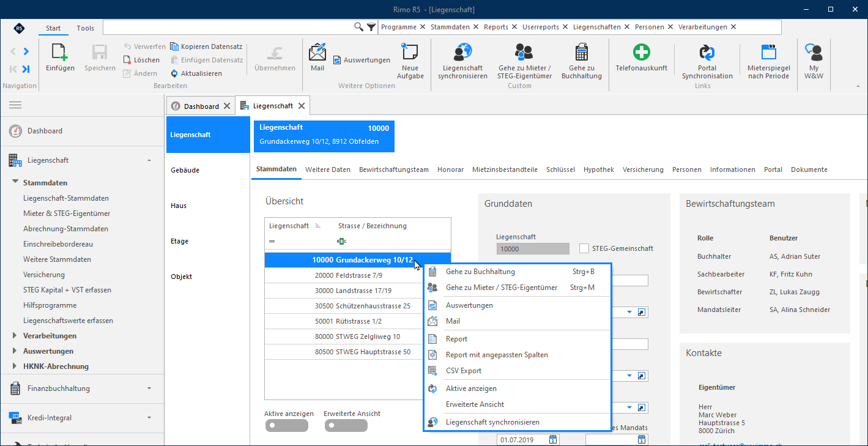Screen dimensions: 868x446
Task: Jump to last record arrow
Action: [26, 69]
